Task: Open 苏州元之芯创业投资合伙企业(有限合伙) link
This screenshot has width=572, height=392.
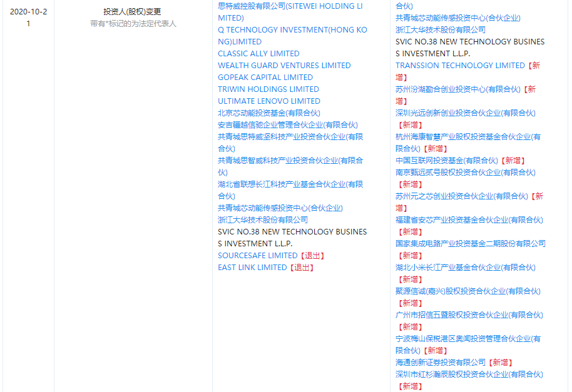Action: 461,196
